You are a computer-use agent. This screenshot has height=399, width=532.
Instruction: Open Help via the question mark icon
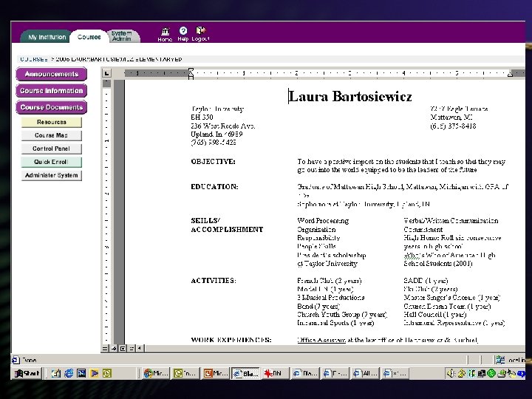pos(183,31)
